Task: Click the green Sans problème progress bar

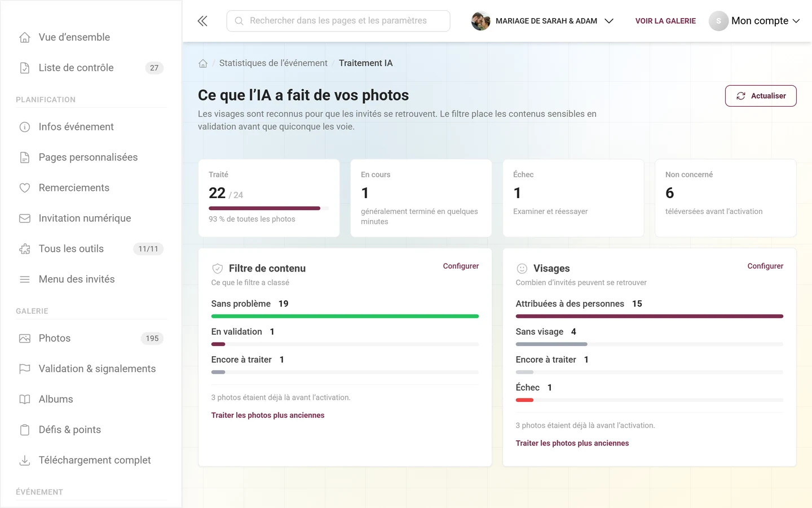Action: (345, 316)
